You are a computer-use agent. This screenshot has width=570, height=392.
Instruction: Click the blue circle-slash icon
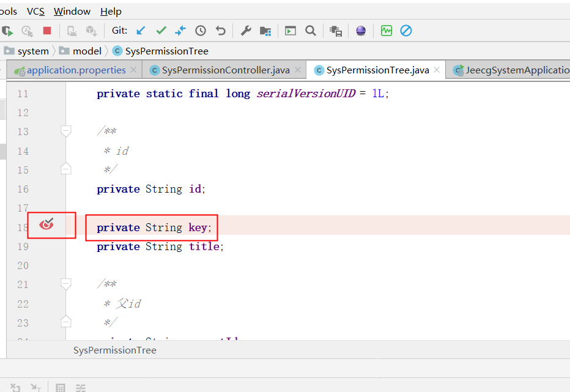(406, 31)
